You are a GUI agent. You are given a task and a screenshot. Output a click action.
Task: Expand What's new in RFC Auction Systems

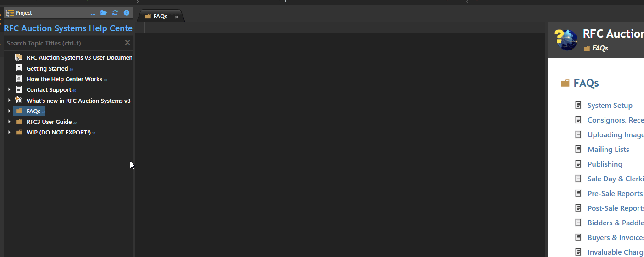[x=9, y=100]
